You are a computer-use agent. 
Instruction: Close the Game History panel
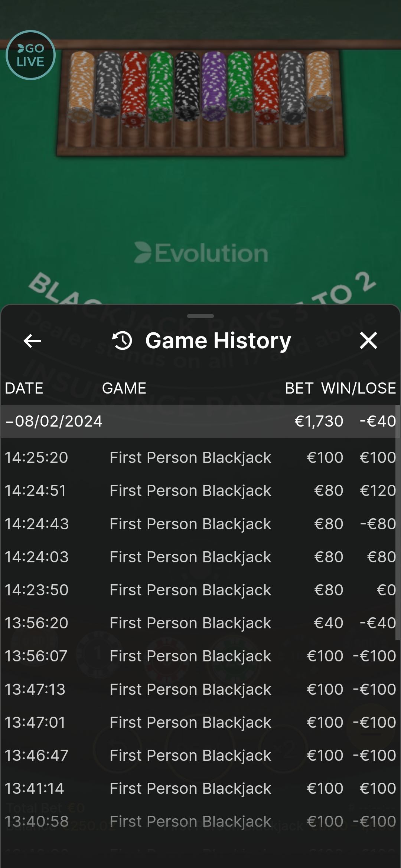point(368,341)
